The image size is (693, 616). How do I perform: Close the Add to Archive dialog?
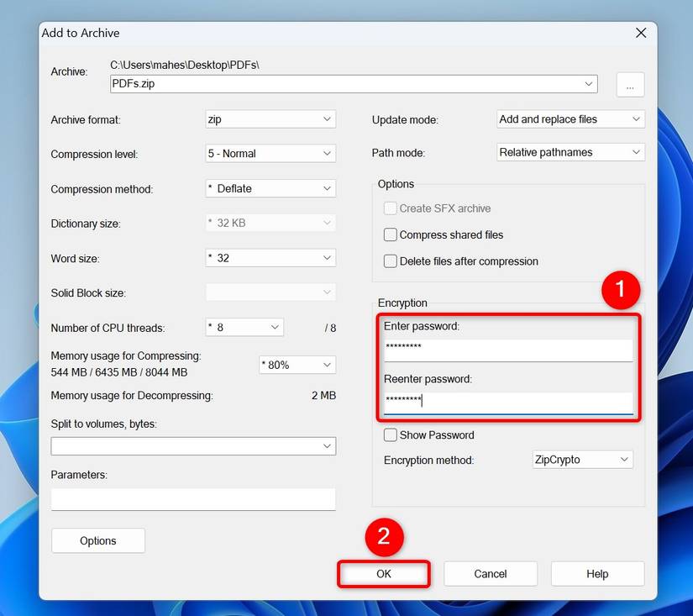(x=641, y=33)
